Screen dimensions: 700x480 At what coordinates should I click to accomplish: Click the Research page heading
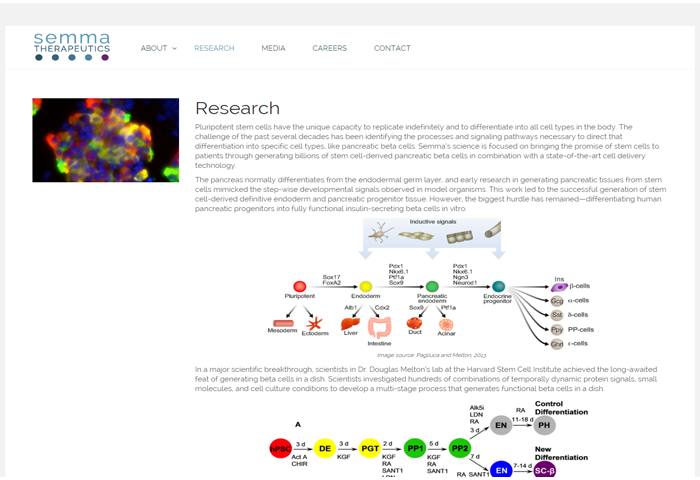click(238, 109)
